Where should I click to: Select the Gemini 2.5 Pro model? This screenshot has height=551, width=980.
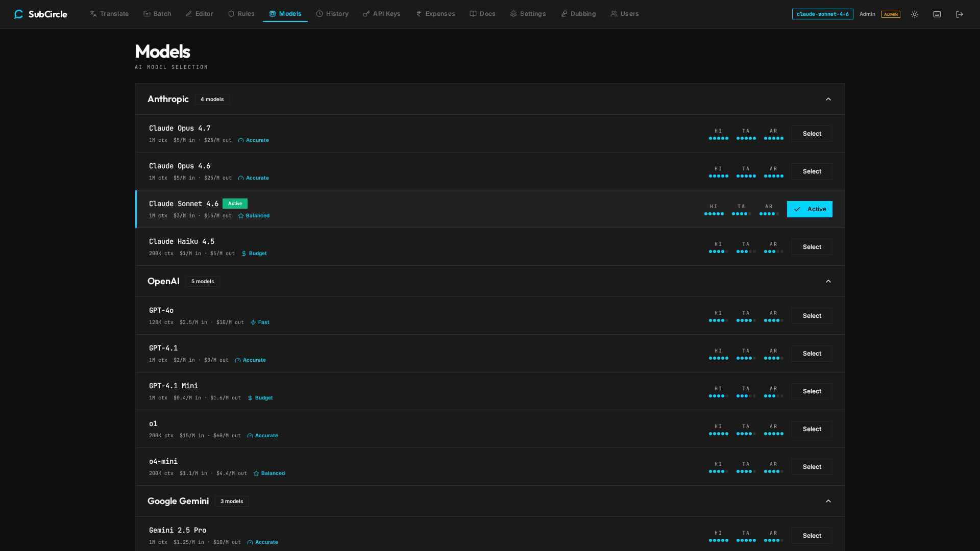coord(812,536)
